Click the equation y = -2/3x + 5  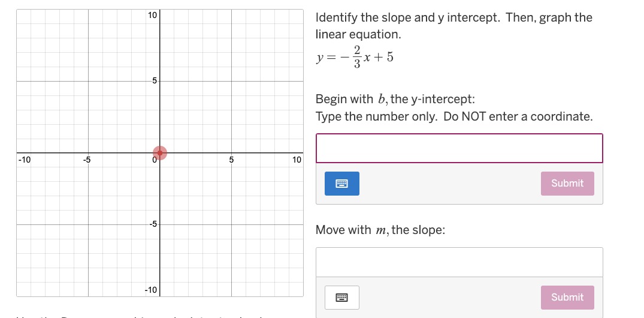(355, 57)
